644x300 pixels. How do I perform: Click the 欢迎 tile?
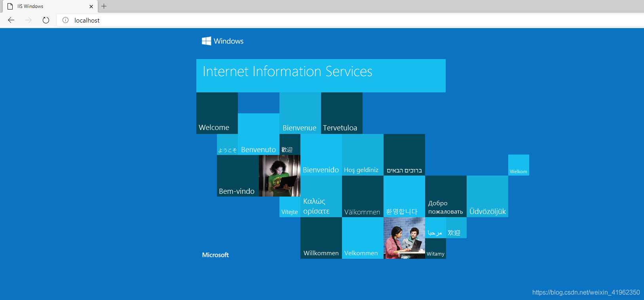[x=456, y=227]
